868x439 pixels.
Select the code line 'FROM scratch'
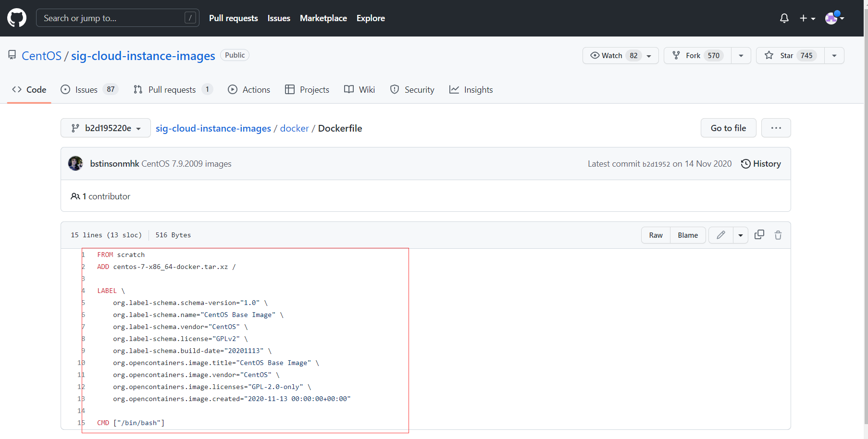121,255
